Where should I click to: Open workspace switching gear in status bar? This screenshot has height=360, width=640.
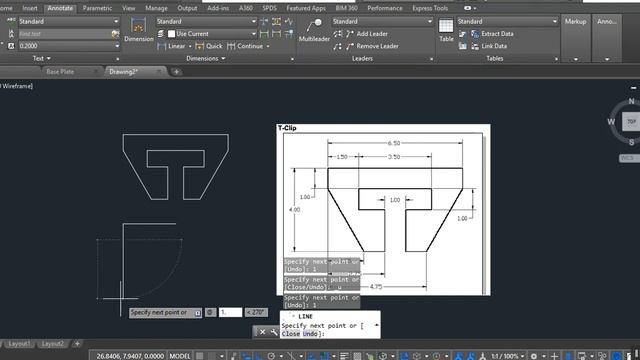[x=533, y=356]
